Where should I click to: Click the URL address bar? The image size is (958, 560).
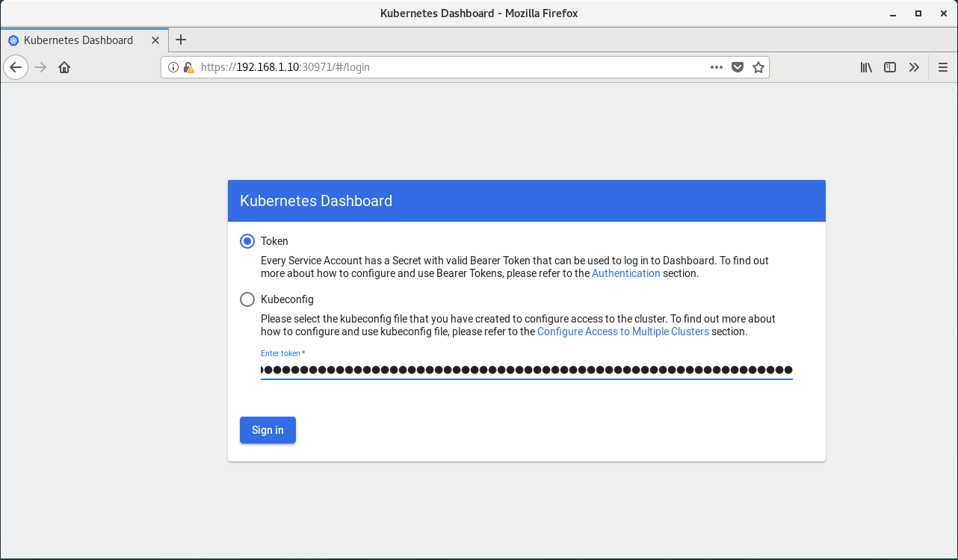448,67
